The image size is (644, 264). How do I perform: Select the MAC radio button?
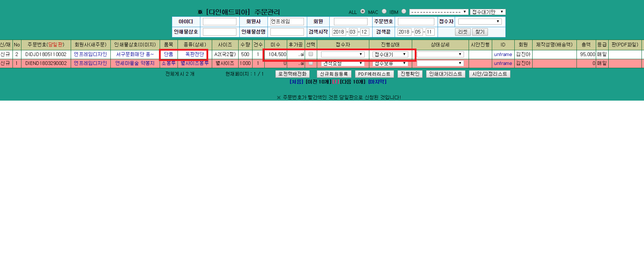tap(384, 11)
